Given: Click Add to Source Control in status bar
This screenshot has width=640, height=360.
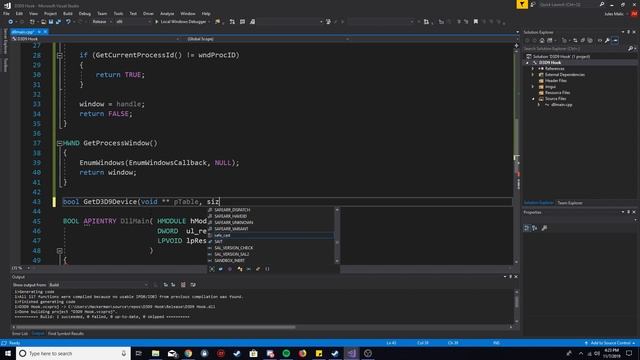Looking at the screenshot, I should coord(610,343).
